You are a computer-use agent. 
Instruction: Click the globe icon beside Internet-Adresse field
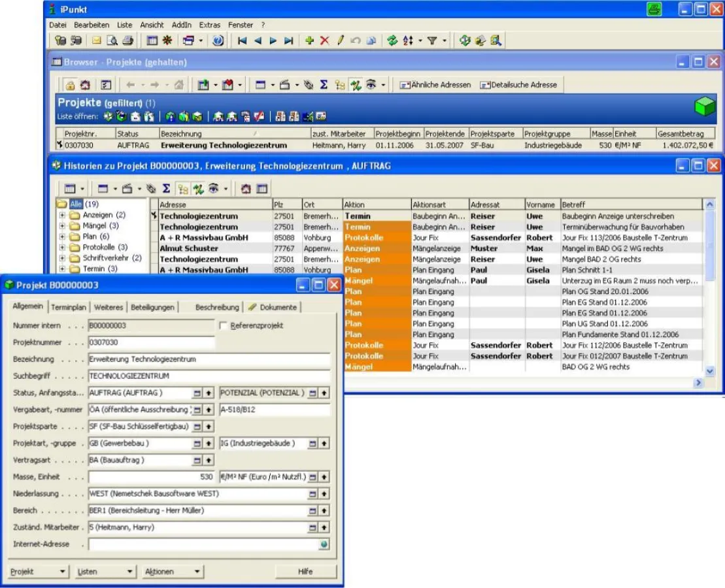tap(324, 544)
